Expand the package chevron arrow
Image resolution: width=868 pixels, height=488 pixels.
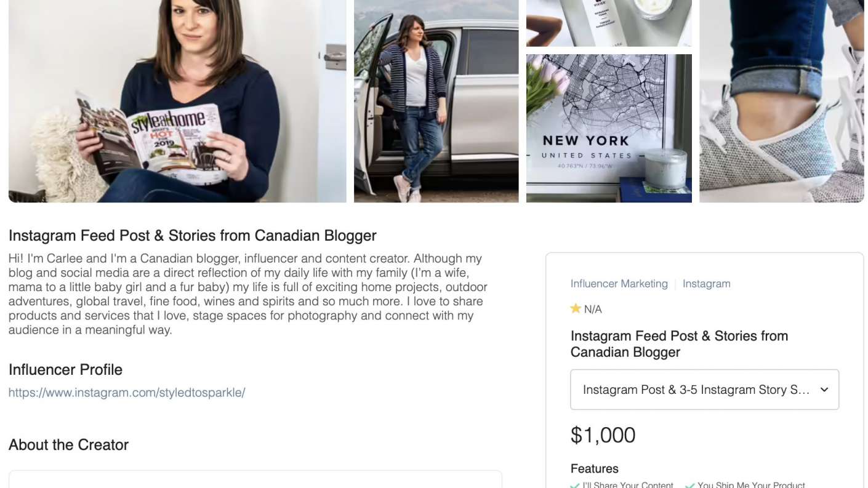click(824, 390)
